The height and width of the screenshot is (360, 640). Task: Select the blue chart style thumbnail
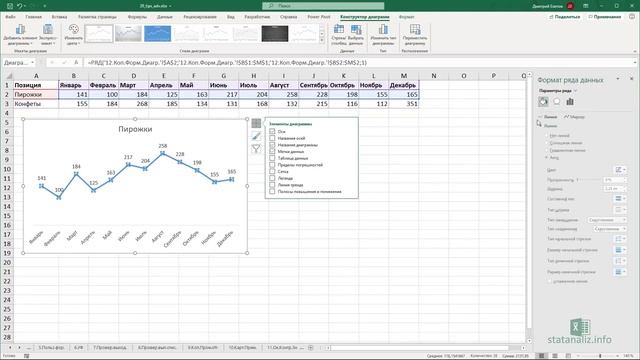pyautogui.click(x=158, y=33)
